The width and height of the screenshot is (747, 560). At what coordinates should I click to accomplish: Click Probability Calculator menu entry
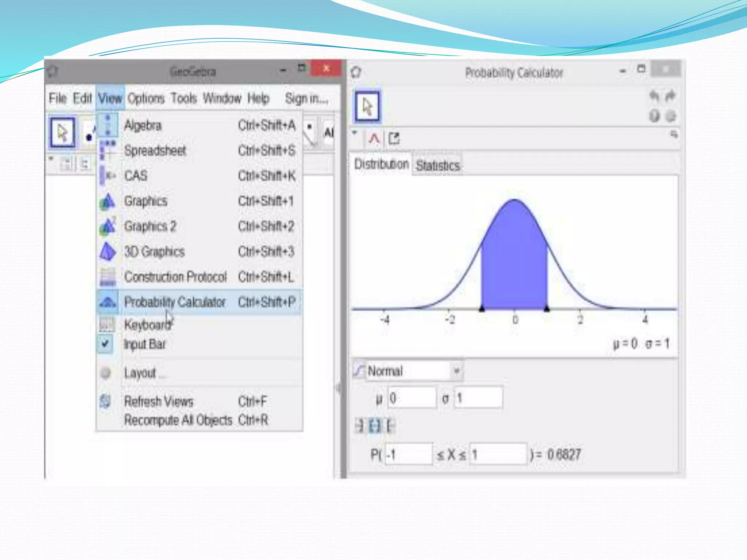click(x=175, y=302)
